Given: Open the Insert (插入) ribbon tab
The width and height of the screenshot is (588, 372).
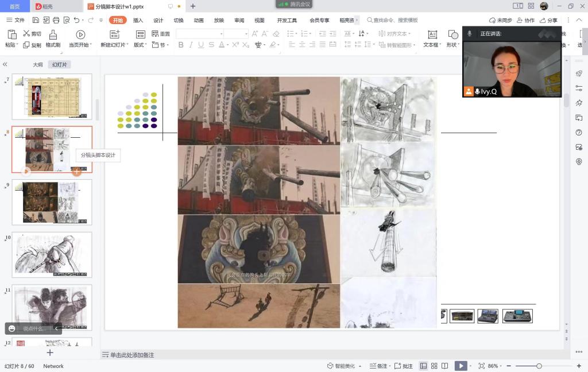Looking at the screenshot, I should (138, 20).
